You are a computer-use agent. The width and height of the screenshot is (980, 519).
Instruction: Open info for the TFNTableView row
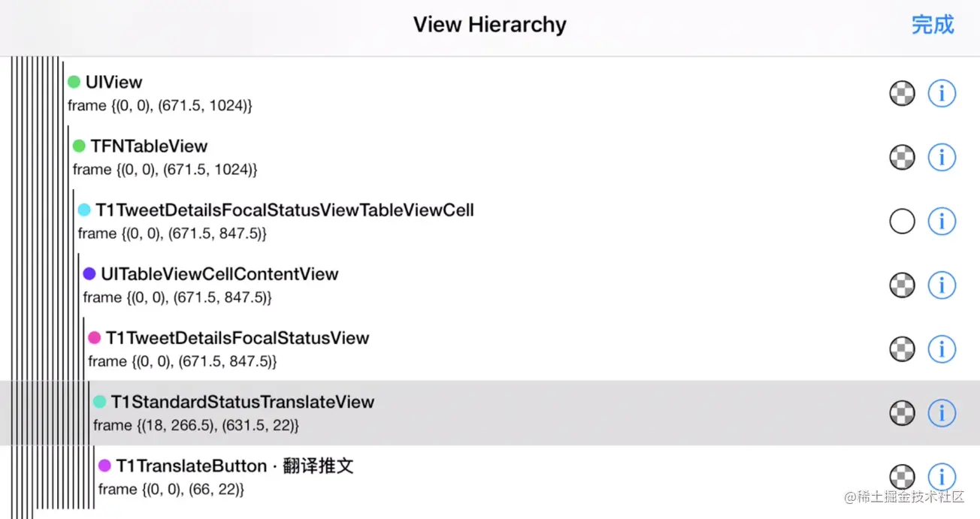point(942,157)
